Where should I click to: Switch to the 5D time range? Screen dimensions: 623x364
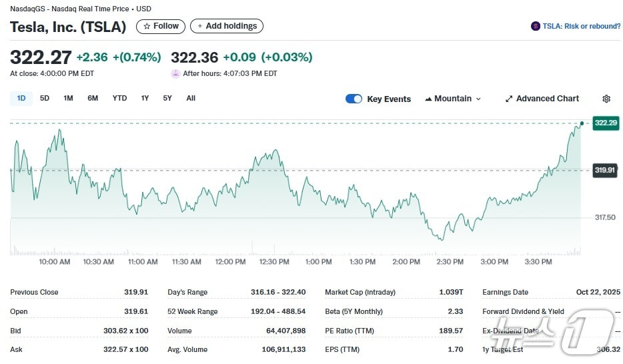click(45, 98)
